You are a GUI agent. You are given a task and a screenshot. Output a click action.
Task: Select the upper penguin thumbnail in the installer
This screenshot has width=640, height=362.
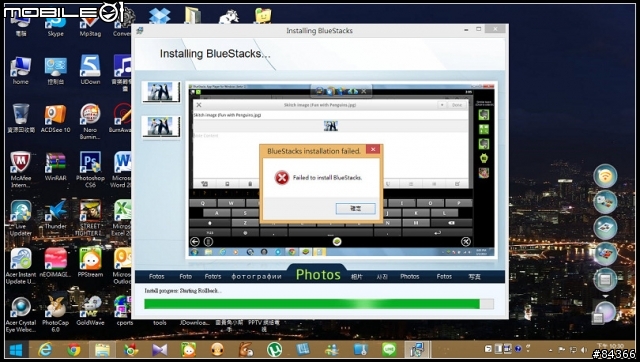(161, 91)
